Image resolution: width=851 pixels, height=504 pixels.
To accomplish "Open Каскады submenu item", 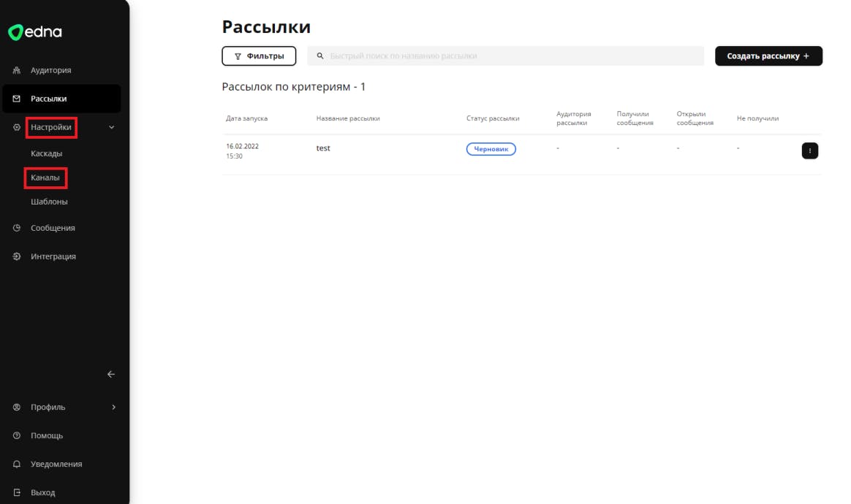I will pos(47,153).
